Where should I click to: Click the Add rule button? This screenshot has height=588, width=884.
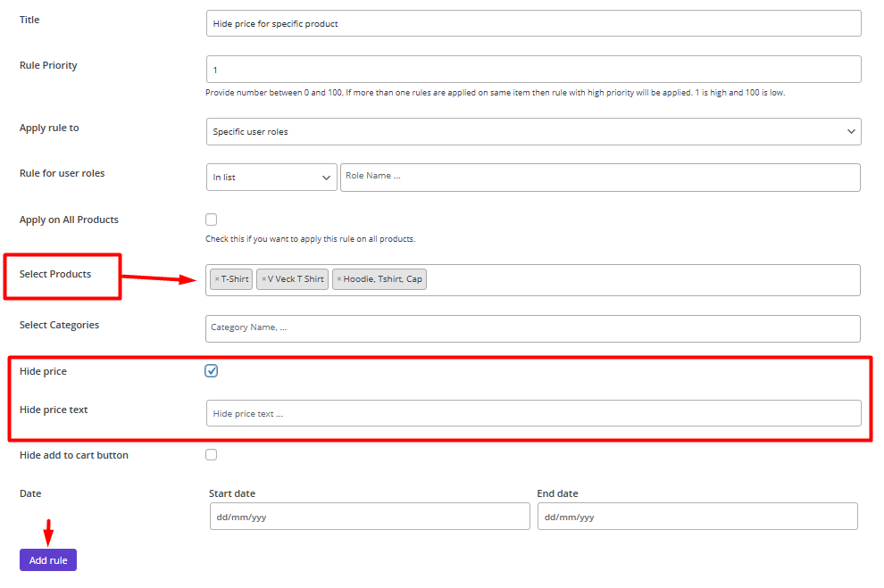coord(48,559)
